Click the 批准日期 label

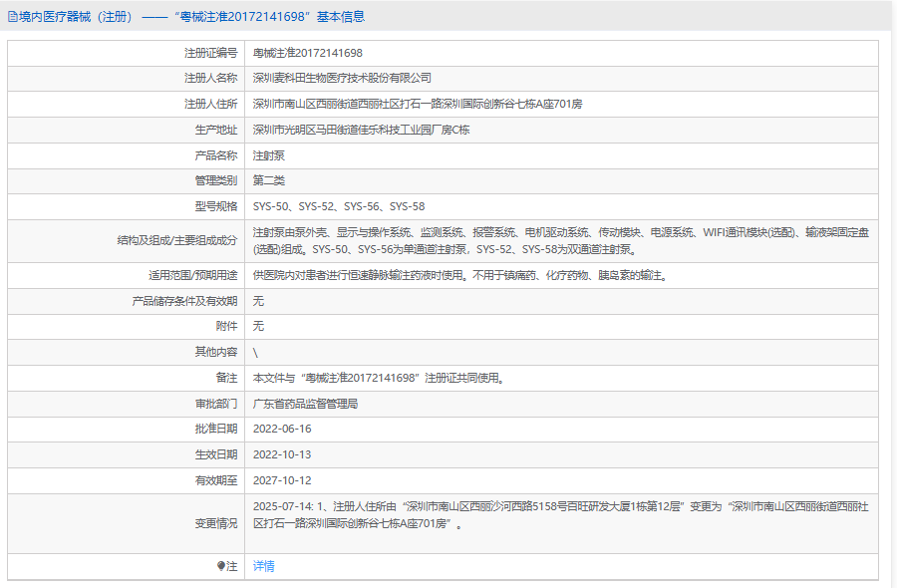click(x=215, y=429)
